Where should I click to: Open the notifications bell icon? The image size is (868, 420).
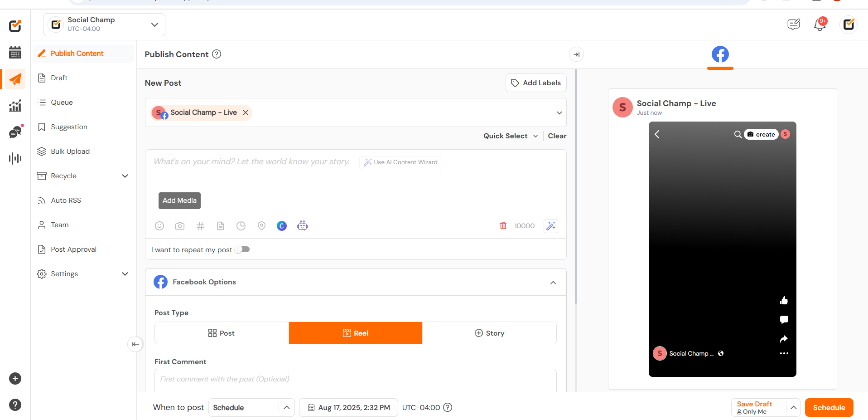pyautogui.click(x=820, y=24)
